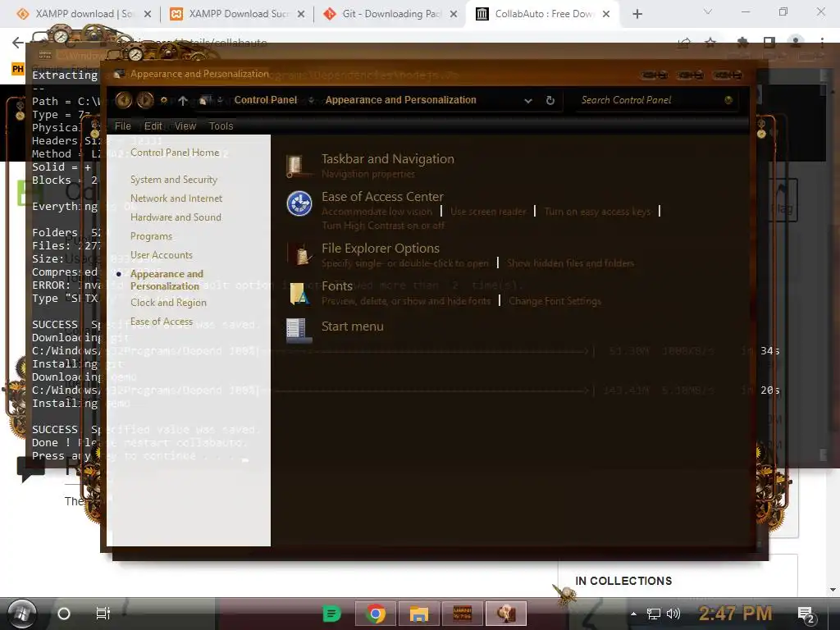Image resolution: width=840 pixels, height=630 pixels.
Task: Open Navigation properties link
Action: (368, 174)
